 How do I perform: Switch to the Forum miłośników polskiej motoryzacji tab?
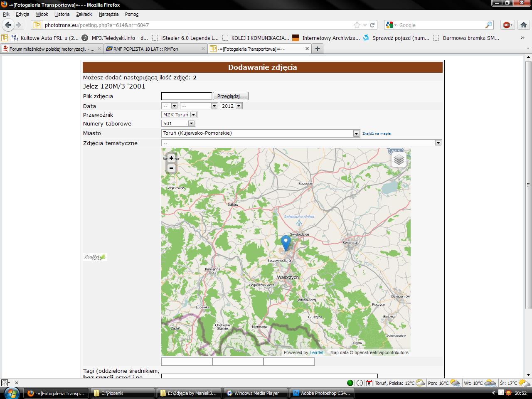point(51,49)
